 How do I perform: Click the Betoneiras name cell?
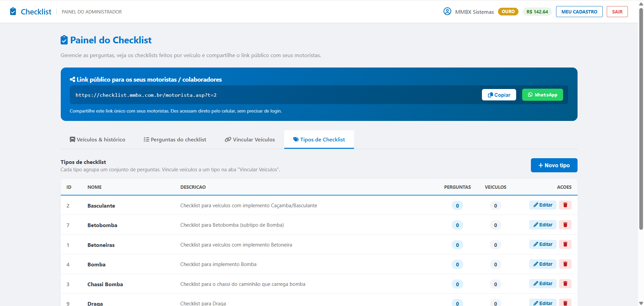101,245
